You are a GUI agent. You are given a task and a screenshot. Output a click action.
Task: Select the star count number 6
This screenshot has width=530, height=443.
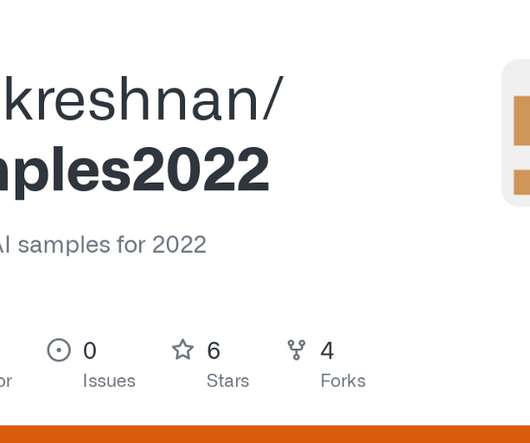point(214,350)
